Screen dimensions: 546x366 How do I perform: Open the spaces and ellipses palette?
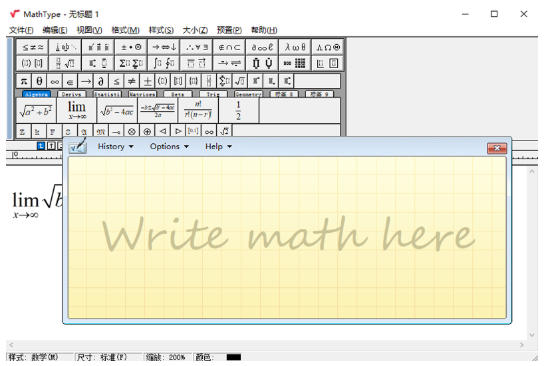pyautogui.click(x=65, y=47)
